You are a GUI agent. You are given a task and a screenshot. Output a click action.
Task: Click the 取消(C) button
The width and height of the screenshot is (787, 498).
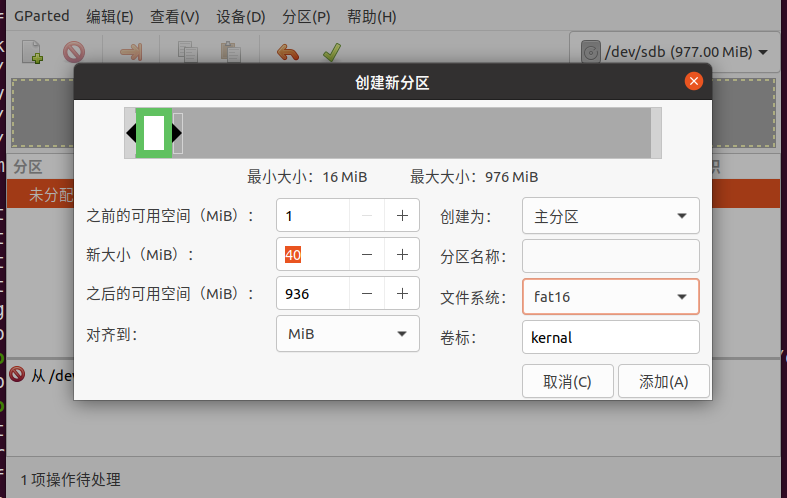pos(568,382)
